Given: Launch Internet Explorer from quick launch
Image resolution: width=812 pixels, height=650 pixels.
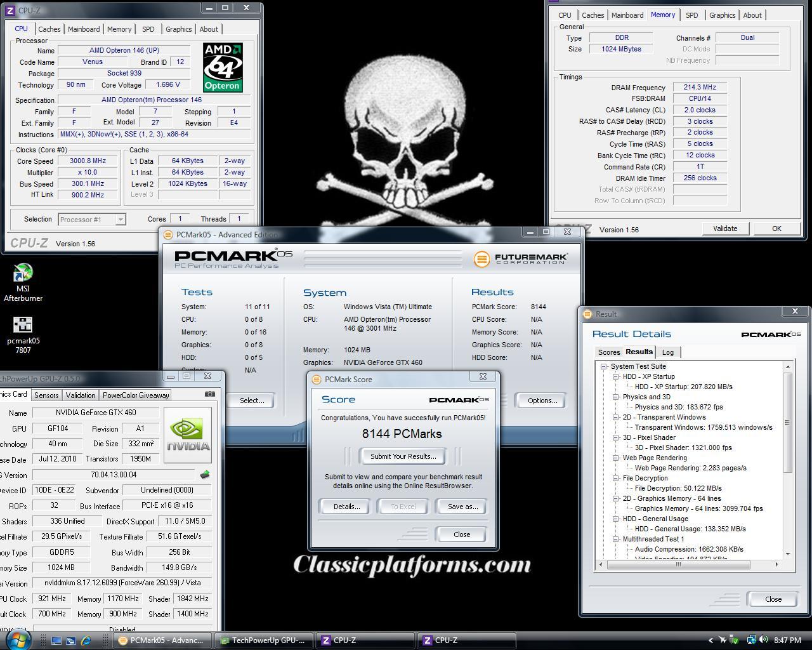Looking at the screenshot, I should [86, 640].
